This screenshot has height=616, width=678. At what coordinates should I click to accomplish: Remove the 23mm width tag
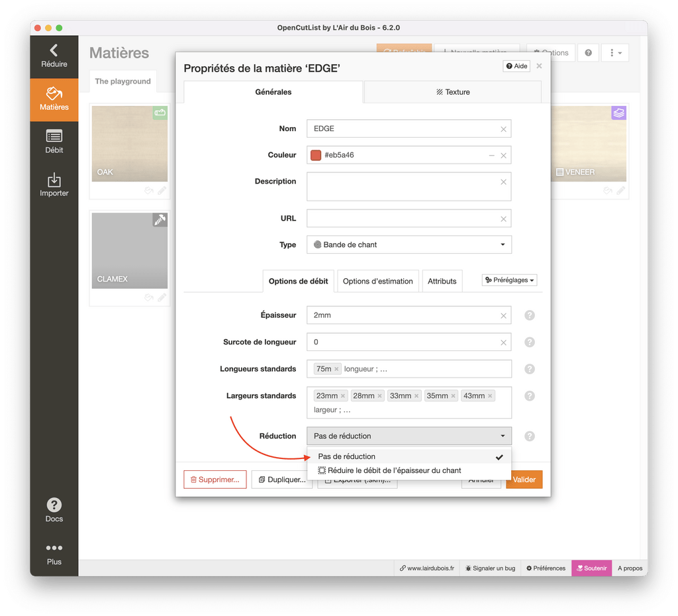click(343, 396)
